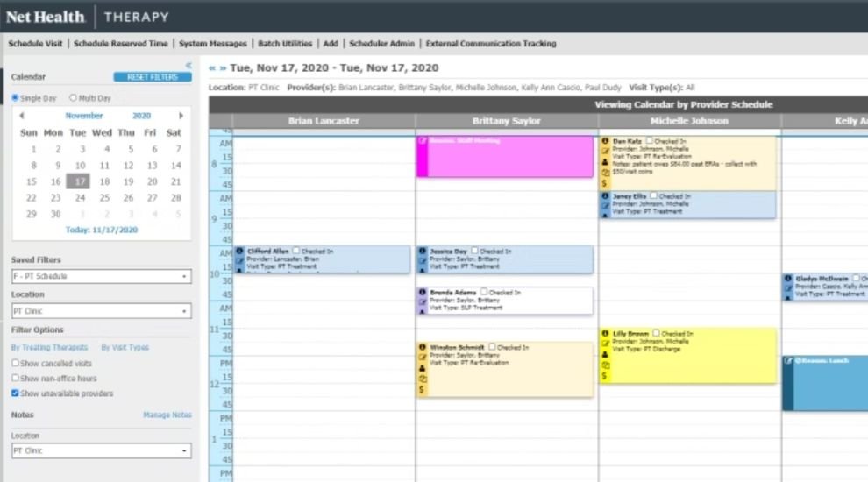868x482 pixels.
Task: Open the Add menu
Action: point(331,44)
